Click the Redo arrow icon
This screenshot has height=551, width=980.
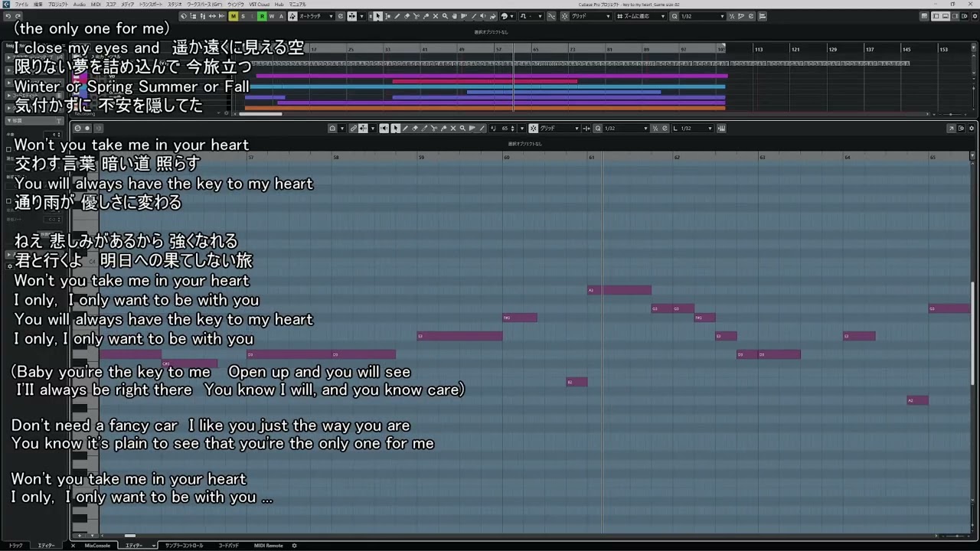click(18, 16)
